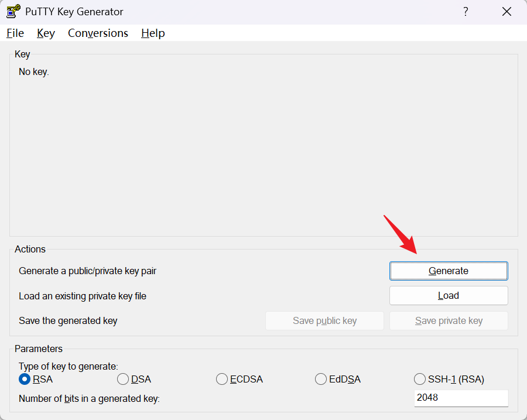
Task: Click the 'No key.' status text
Action: click(x=34, y=71)
